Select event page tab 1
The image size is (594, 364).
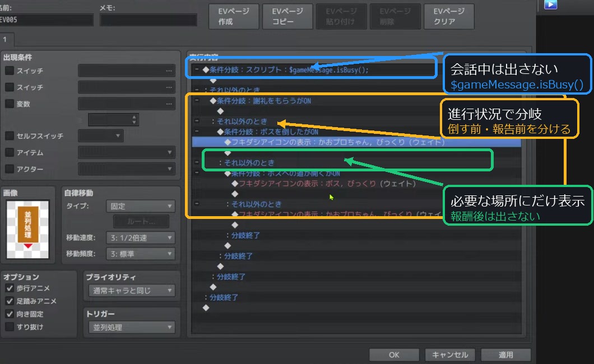pyautogui.click(x=6, y=40)
